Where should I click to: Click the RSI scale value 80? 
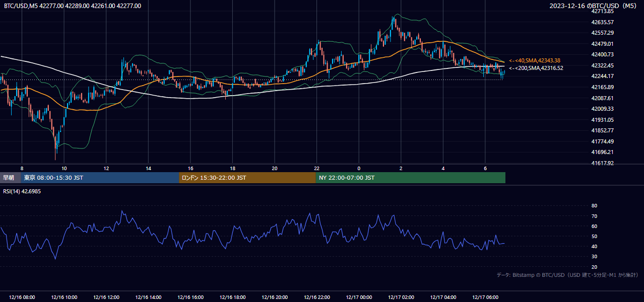tap(594, 206)
